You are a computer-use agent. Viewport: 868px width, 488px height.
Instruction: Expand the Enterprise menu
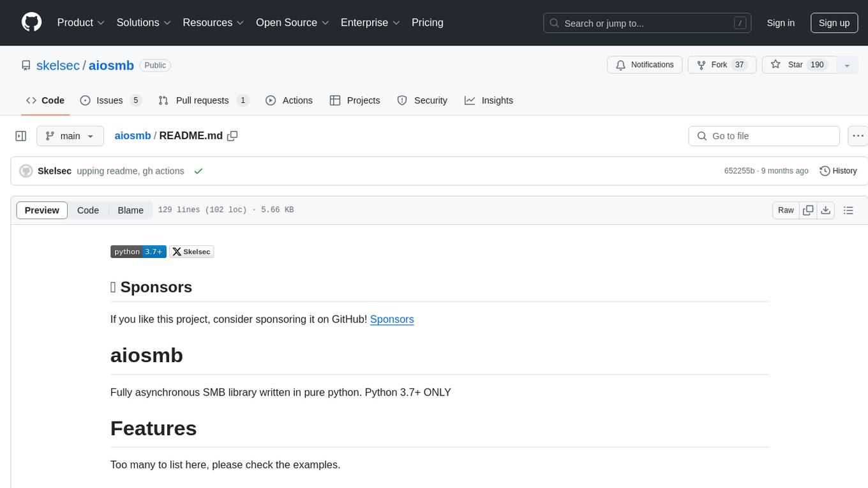pyautogui.click(x=370, y=22)
